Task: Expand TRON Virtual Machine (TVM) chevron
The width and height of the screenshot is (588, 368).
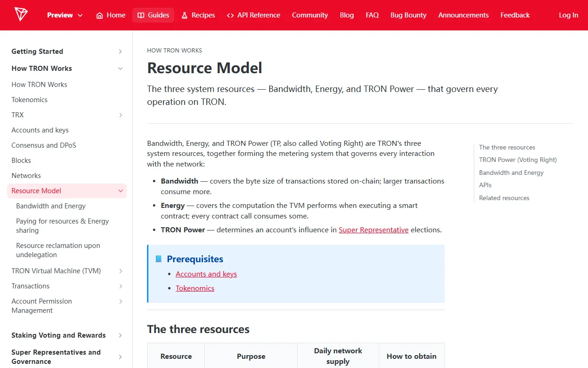Action: [x=120, y=271]
